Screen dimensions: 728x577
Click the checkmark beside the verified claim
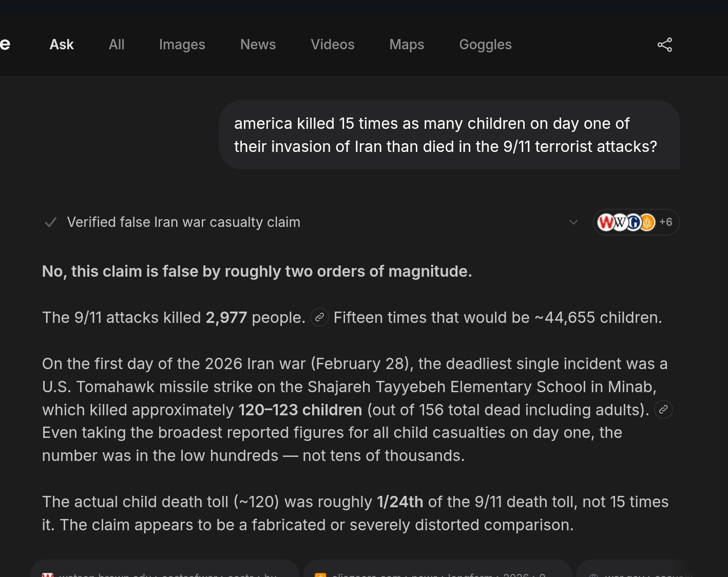[x=50, y=222]
